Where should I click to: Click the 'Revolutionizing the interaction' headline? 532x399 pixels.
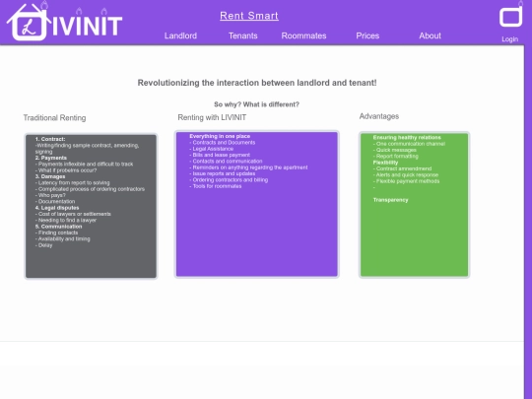pos(257,83)
